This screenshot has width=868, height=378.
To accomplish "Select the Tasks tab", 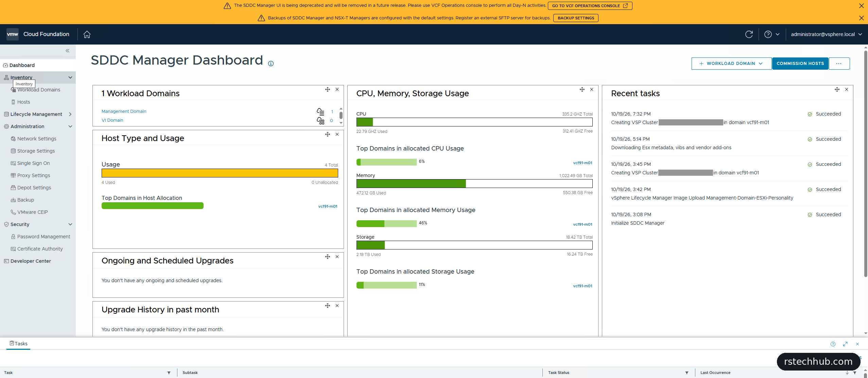I will point(19,344).
